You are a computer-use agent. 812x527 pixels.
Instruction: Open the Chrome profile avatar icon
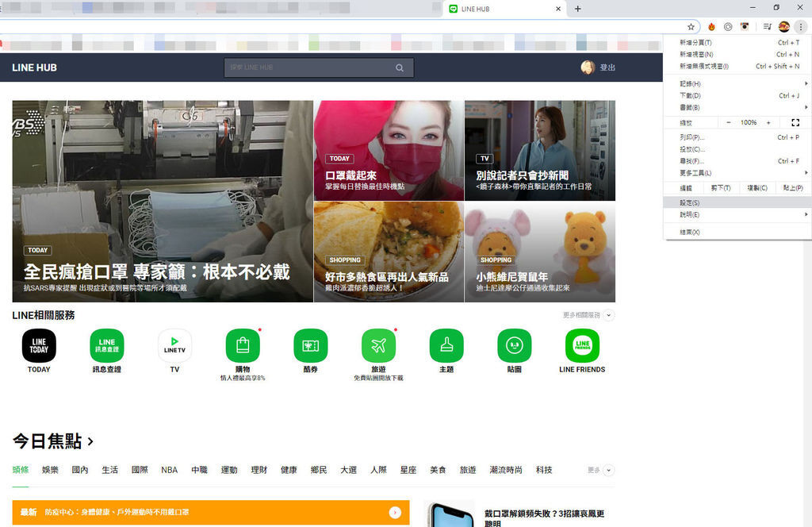[x=784, y=26]
